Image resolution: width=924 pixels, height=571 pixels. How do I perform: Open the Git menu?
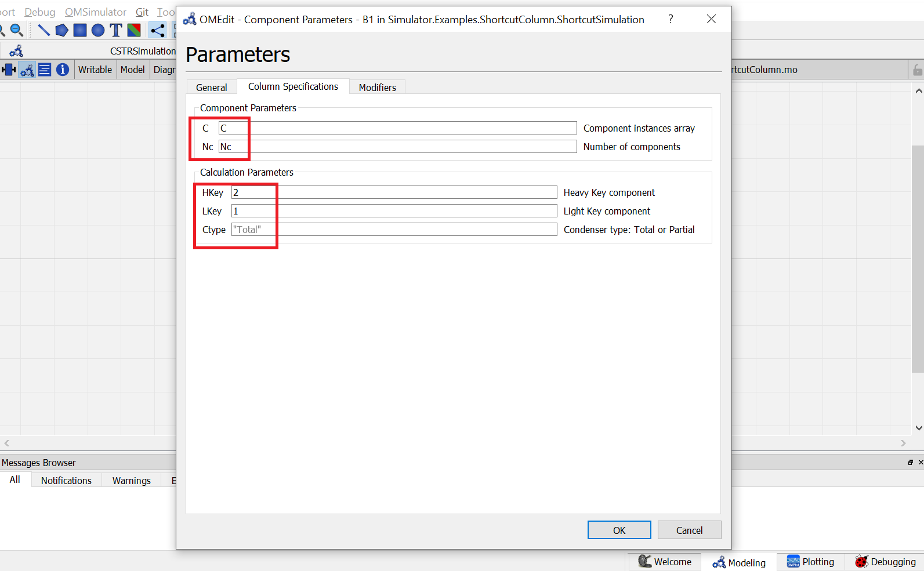(142, 12)
